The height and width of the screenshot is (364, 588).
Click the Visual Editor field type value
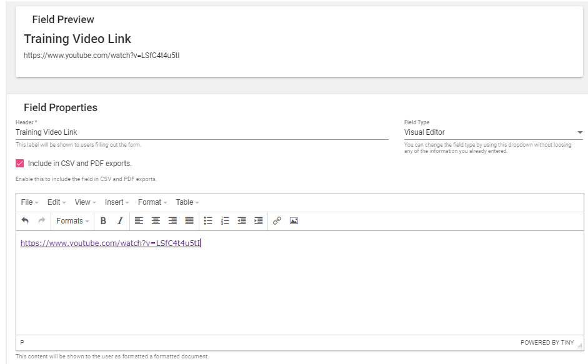tap(424, 132)
